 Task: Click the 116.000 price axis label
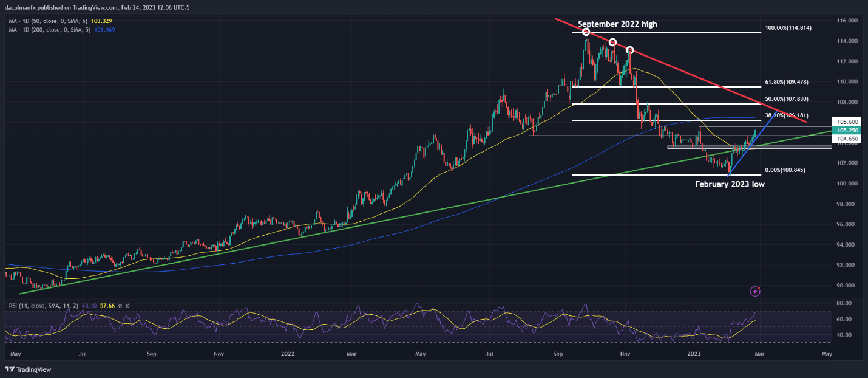click(x=846, y=20)
